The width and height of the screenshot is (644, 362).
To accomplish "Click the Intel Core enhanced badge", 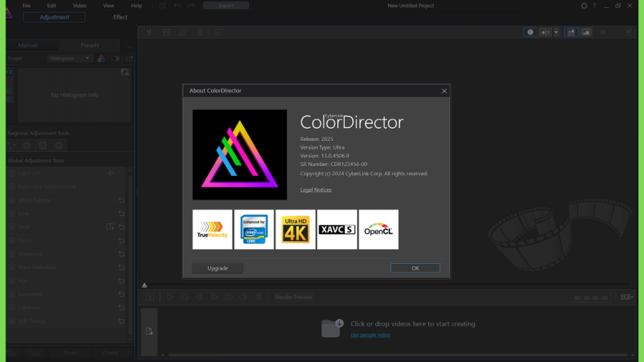I will pos(254,229).
